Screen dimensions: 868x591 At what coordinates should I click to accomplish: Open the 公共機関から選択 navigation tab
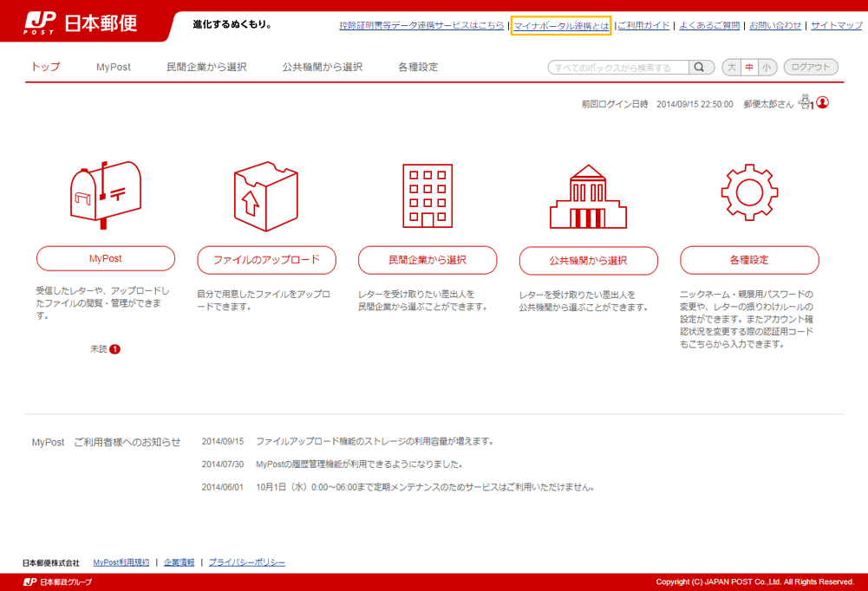coord(323,67)
